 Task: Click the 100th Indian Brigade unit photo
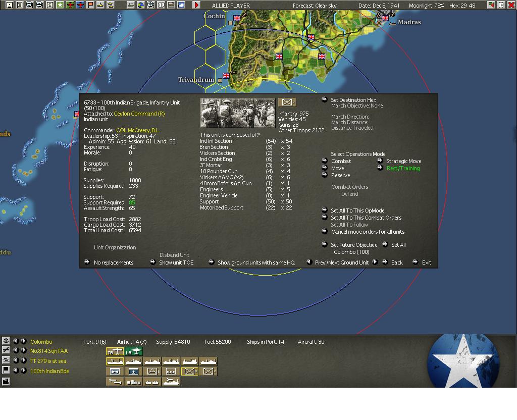(238, 113)
